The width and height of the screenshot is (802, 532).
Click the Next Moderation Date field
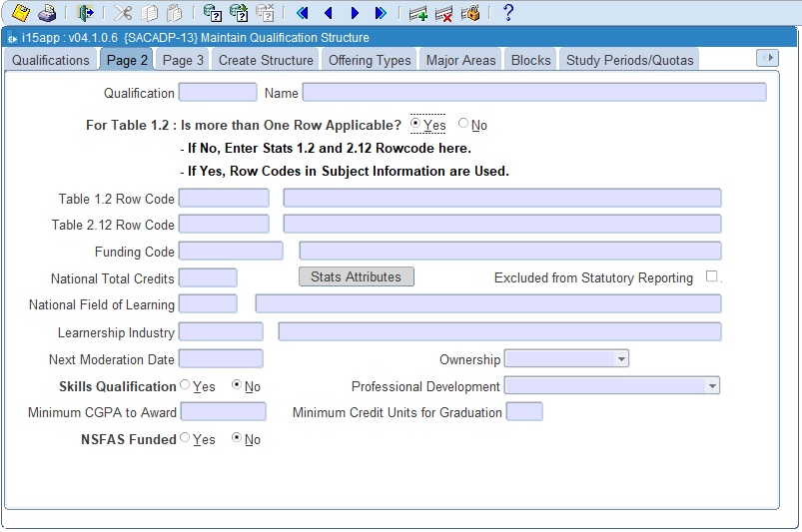[221, 358]
